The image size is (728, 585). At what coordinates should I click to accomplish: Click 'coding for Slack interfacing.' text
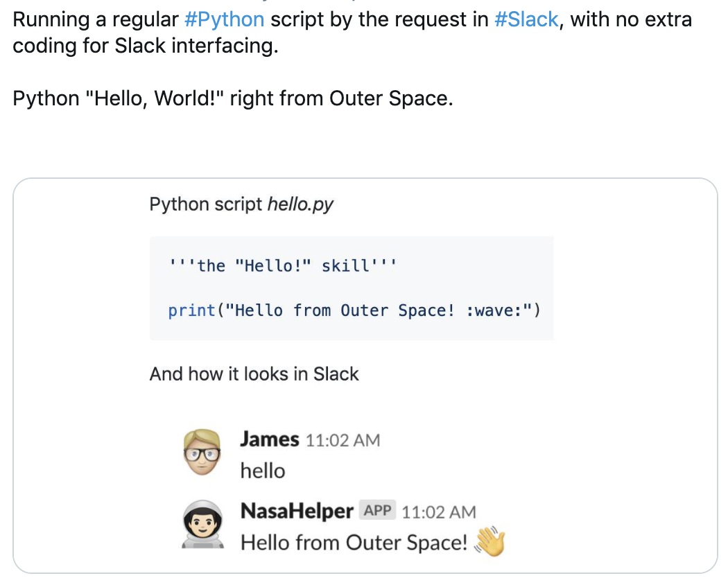146,46
